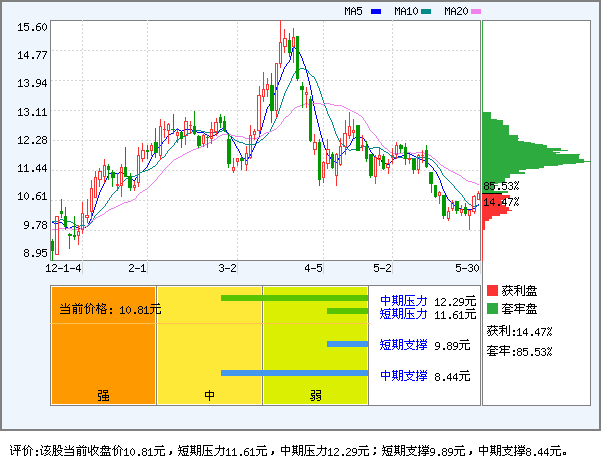The width and height of the screenshot is (601, 456).
Task: Click the MA20 pink legend swatch
Action: pos(476,12)
